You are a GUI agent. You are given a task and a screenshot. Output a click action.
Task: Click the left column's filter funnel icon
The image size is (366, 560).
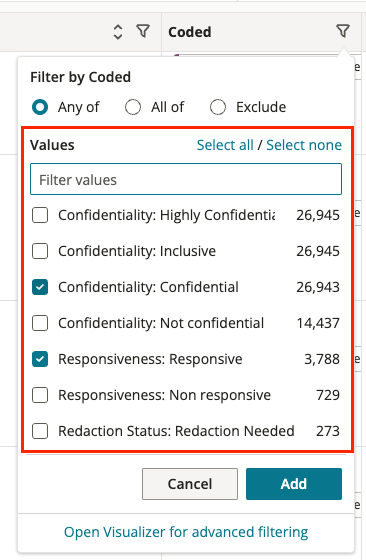tap(143, 31)
